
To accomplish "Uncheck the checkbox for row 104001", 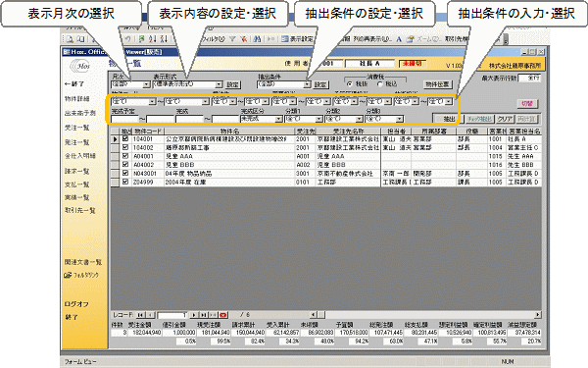I will tap(124, 139).
